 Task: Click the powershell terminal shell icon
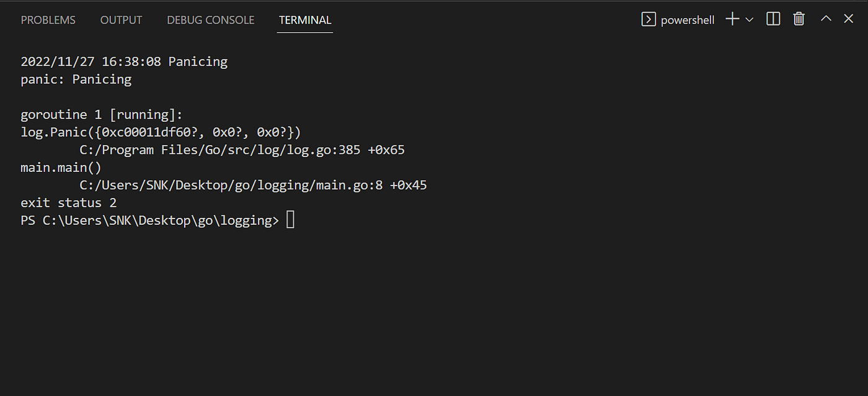648,19
